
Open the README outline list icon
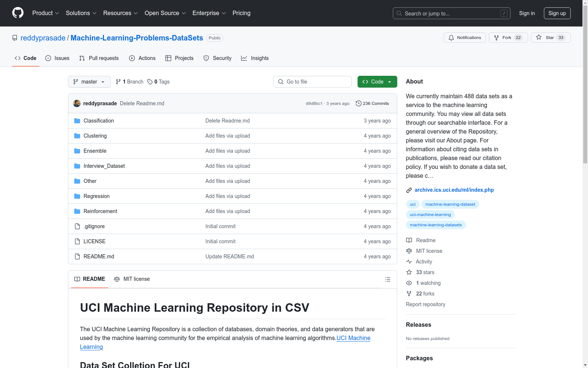point(387,279)
